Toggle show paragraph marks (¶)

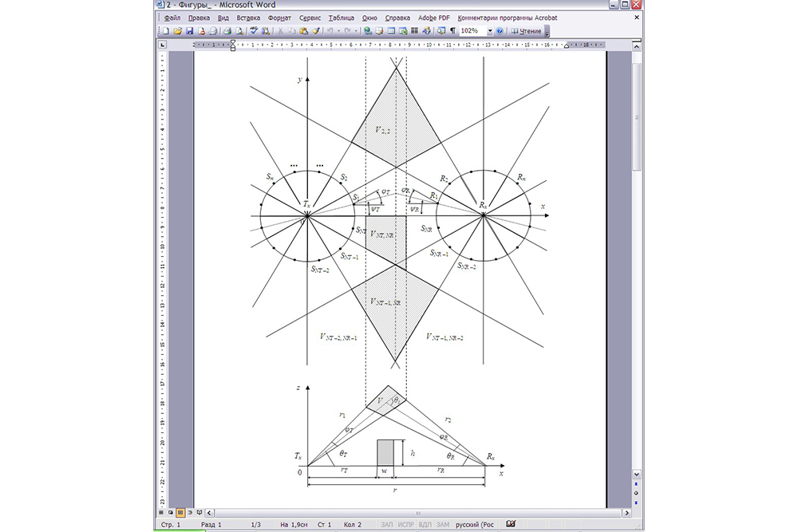pos(452,31)
